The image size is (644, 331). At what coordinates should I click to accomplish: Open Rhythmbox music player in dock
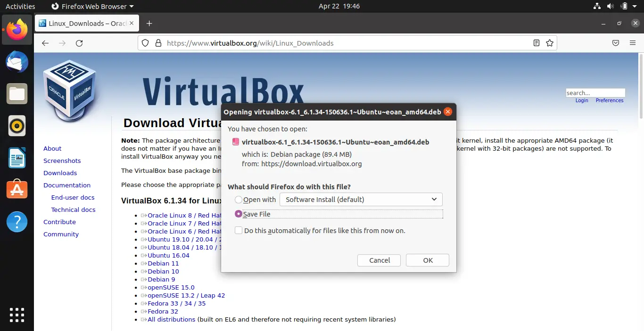click(17, 126)
